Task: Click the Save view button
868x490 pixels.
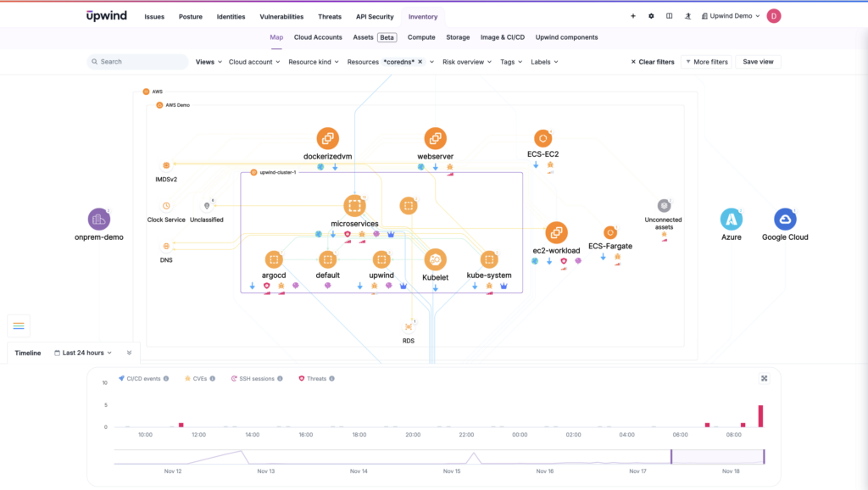Action: pyautogui.click(x=758, y=62)
